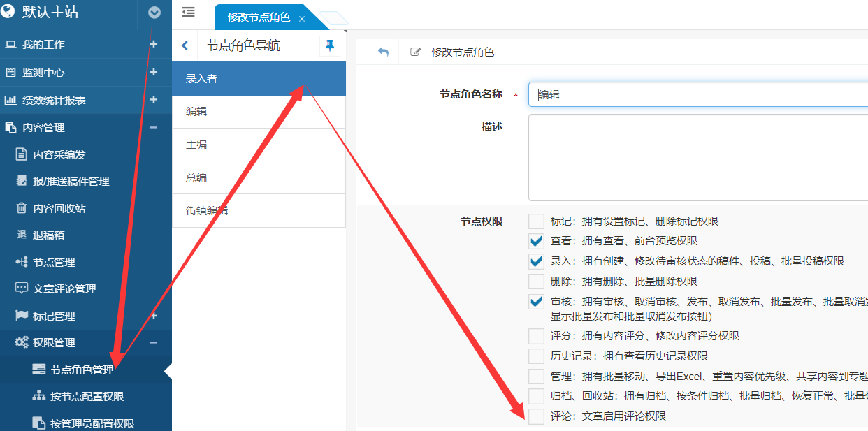Viewport: 868px width, 431px height.
Task: Click the back arrow in toolbar
Action: (383, 52)
